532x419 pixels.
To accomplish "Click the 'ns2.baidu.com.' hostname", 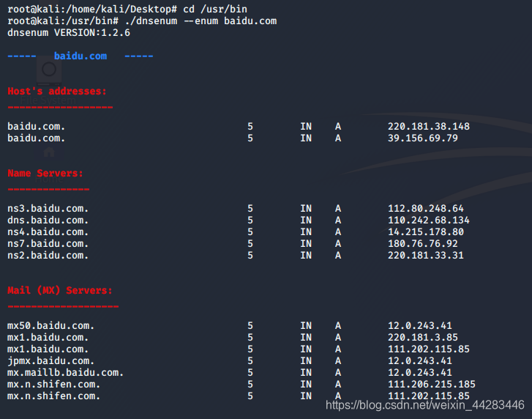I will pyautogui.click(x=48, y=256).
